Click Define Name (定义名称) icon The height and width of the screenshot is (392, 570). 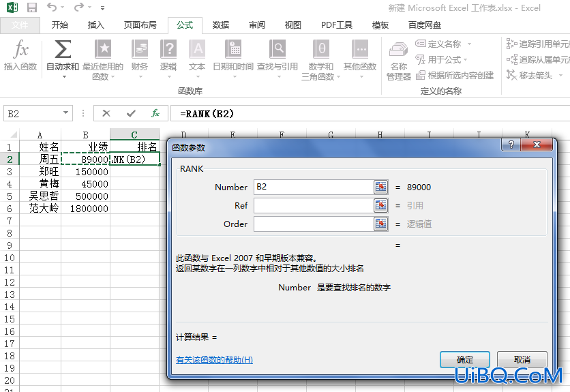(x=421, y=44)
